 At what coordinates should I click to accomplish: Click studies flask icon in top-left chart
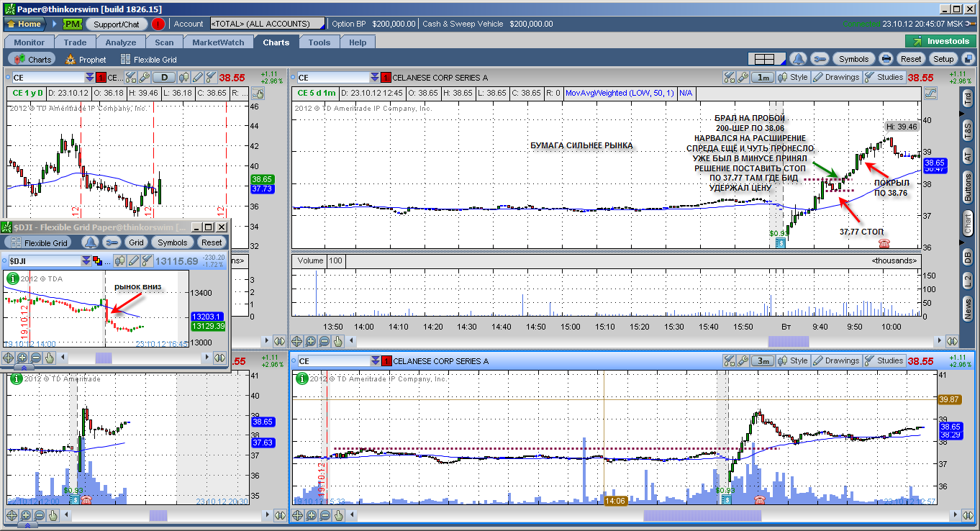[210, 77]
